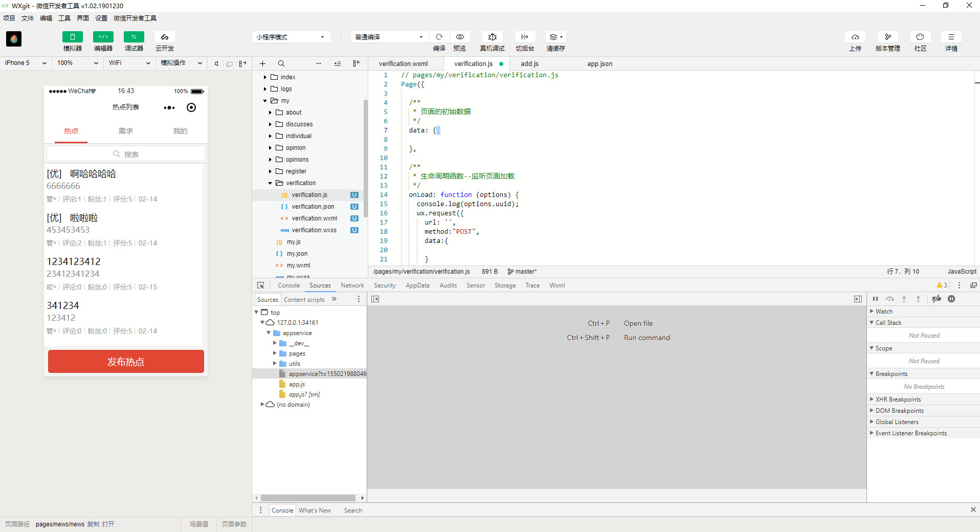The height and width of the screenshot is (532, 980).
Task: Toggle simulator mute speaker icon
Action: click(x=216, y=63)
